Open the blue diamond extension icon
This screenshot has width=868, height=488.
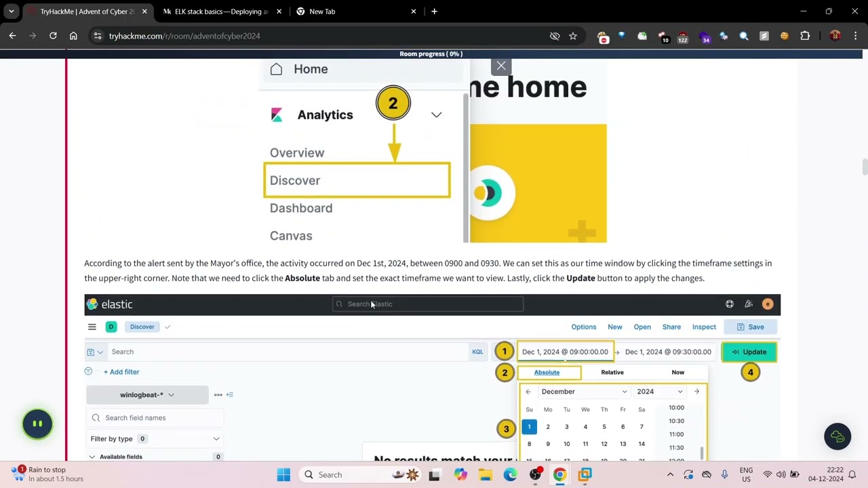coord(622,36)
